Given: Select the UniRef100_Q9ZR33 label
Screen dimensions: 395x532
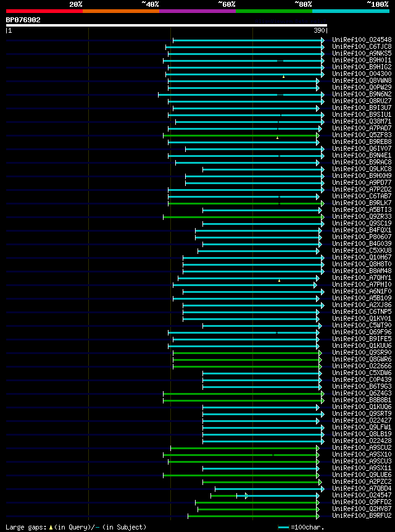Looking at the screenshot, I should pos(362,216).
